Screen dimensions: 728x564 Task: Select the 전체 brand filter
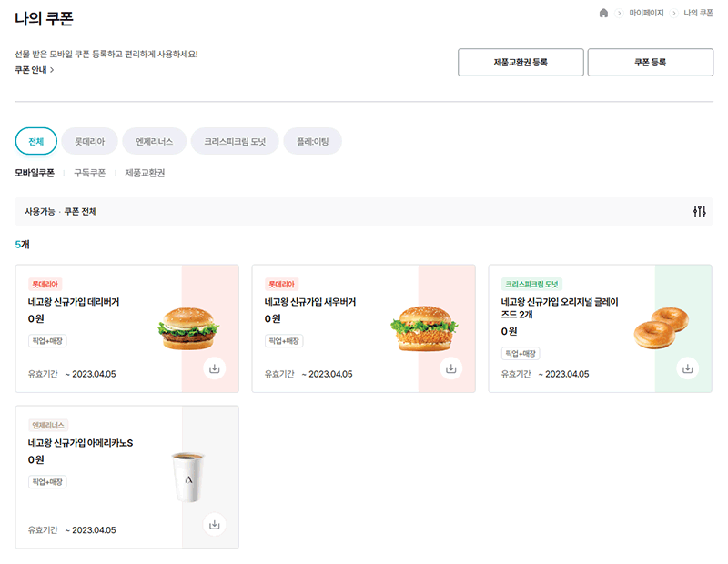pos(36,141)
